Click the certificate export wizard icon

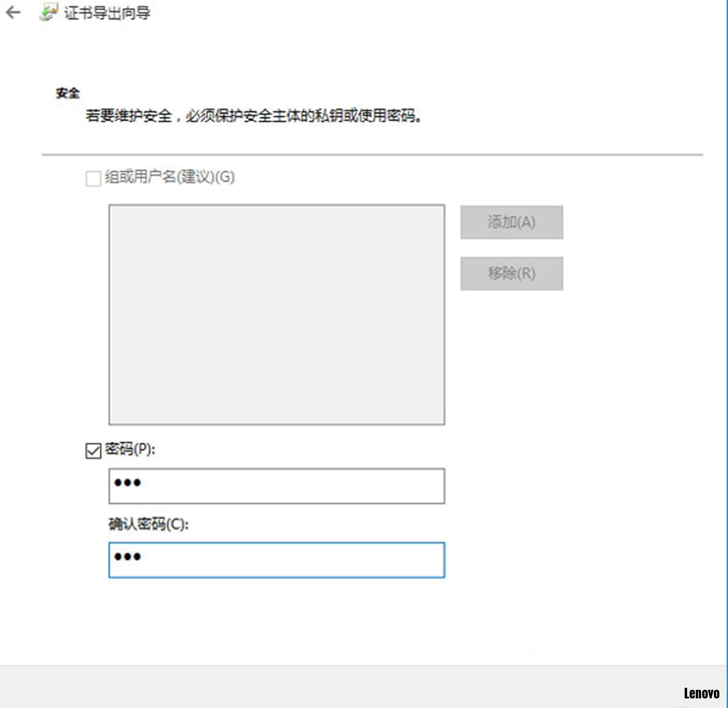49,13
